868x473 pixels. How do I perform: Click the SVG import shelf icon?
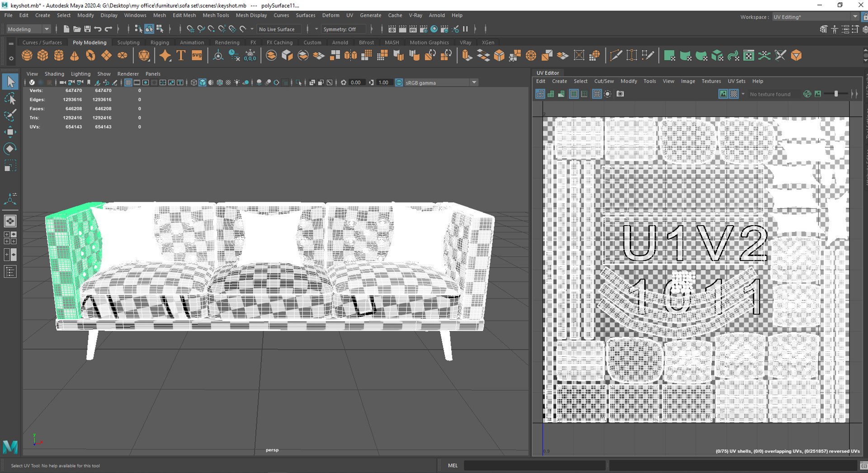197,56
